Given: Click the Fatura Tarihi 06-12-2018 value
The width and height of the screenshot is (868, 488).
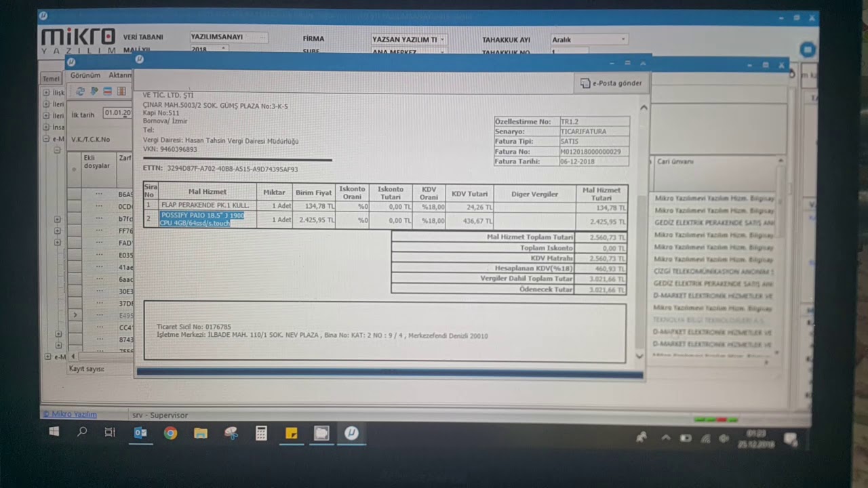Looking at the screenshot, I should coord(577,162).
